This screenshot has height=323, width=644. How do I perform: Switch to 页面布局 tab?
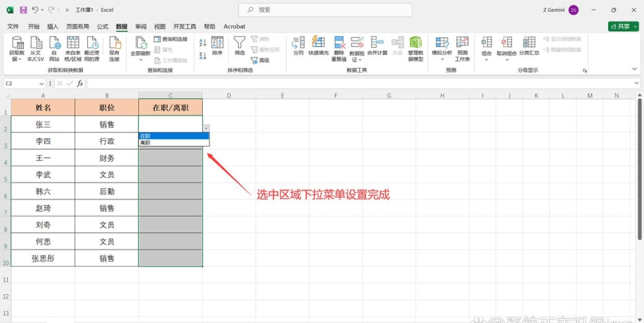click(78, 26)
